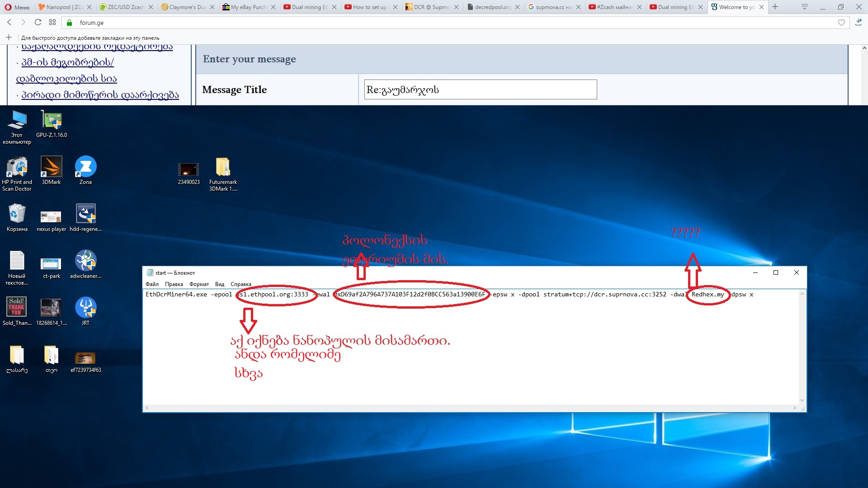This screenshot has width=868, height=488.
Task: Open the Opera tab menu dropdown arrow
Action: pos(805,7)
